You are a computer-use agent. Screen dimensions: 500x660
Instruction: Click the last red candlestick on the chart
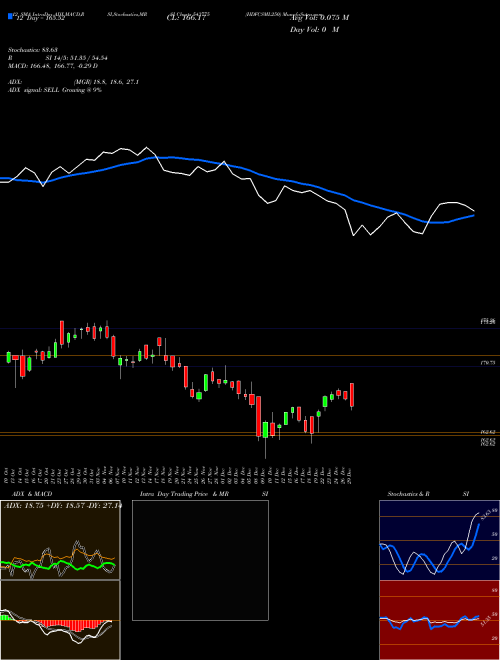click(x=352, y=395)
